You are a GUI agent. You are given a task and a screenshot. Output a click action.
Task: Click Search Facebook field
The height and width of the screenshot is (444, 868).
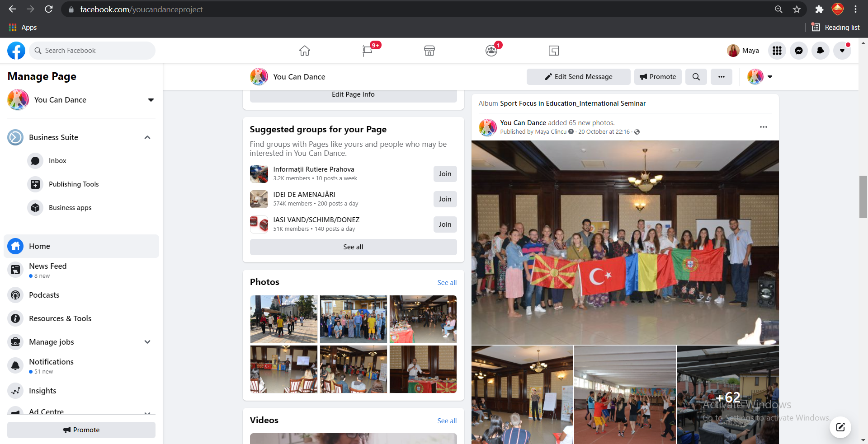click(92, 51)
